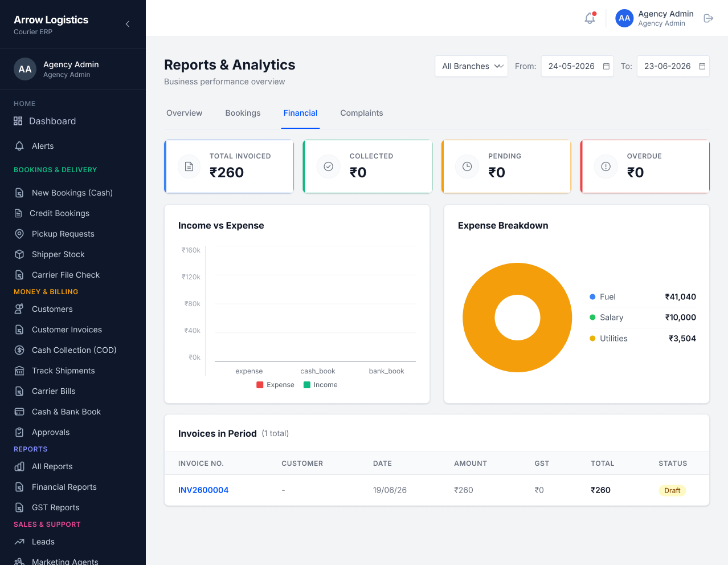Open invoice INV2600004 link

(x=203, y=490)
